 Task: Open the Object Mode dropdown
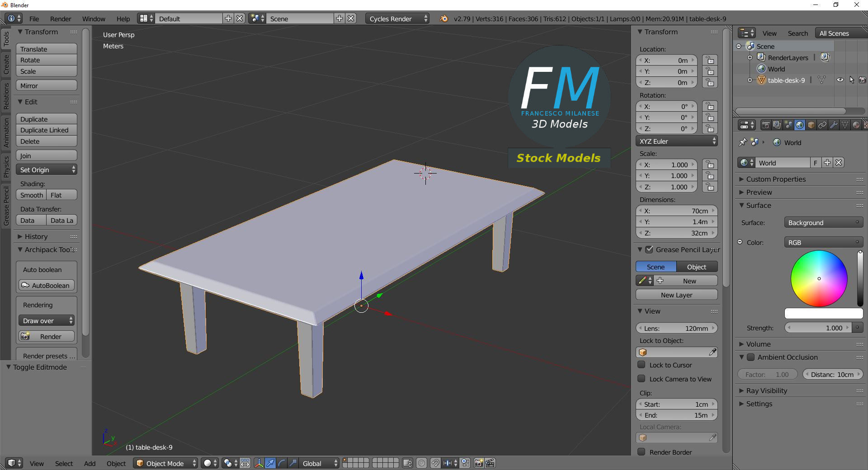tap(165, 463)
